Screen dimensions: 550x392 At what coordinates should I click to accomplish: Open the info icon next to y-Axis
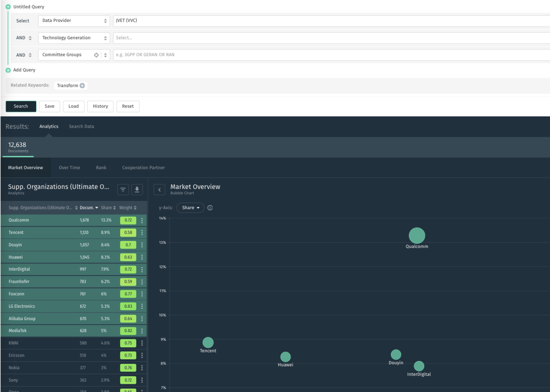210,208
